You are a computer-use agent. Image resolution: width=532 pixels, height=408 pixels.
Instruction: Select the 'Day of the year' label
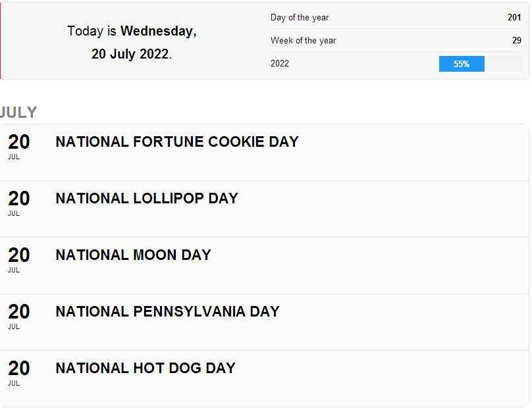[300, 18]
